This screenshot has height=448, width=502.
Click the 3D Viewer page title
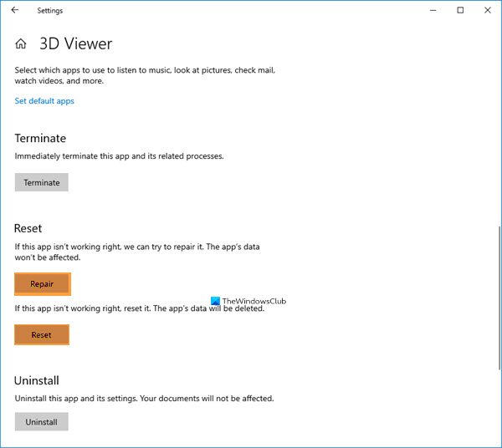coord(75,44)
